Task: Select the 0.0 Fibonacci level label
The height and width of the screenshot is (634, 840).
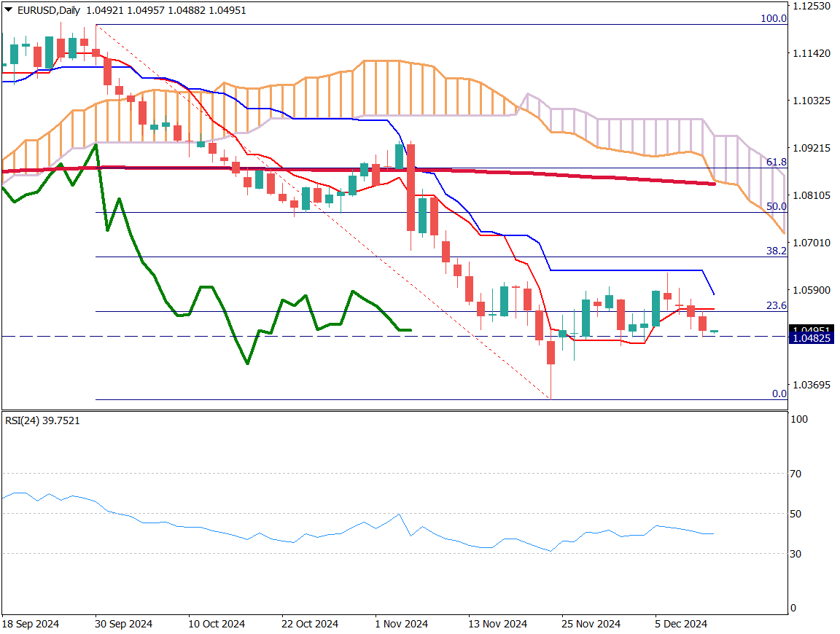Action: pyautogui.click(x=779, y=394)
